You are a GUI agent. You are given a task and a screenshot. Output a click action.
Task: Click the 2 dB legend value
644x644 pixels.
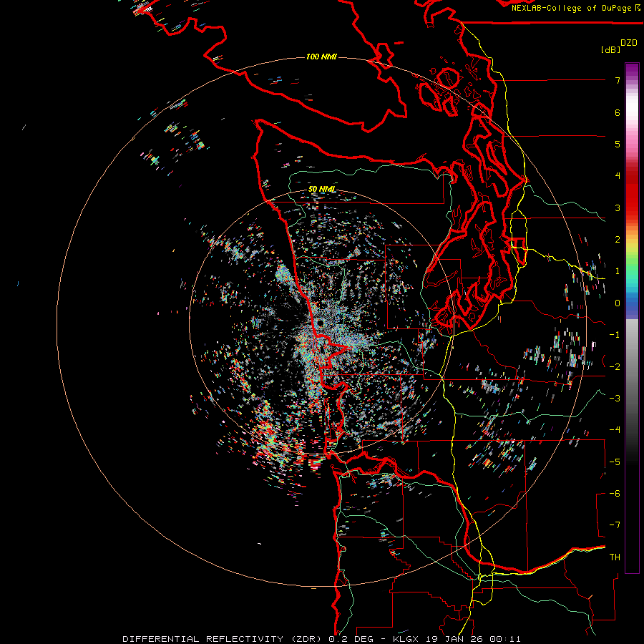tap(618, 240)
